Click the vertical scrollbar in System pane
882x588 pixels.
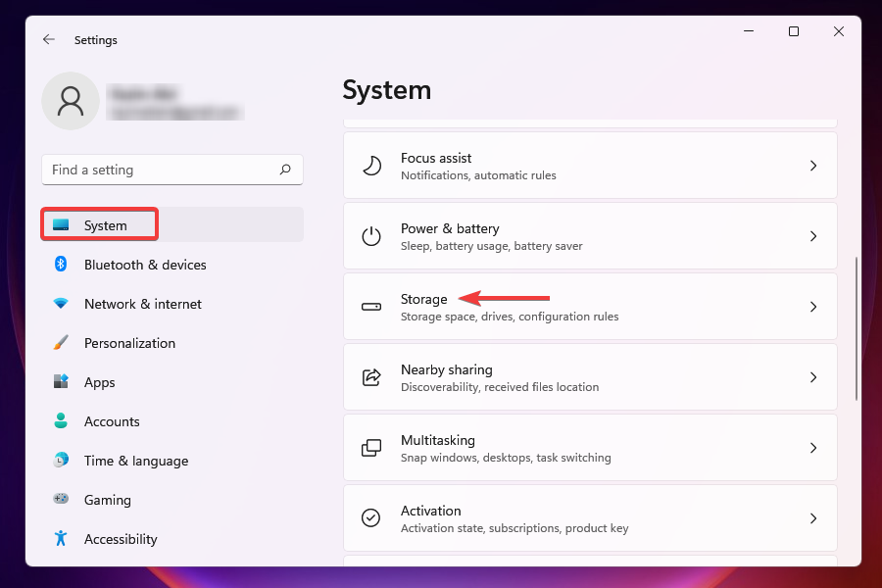tap(857, 328)
